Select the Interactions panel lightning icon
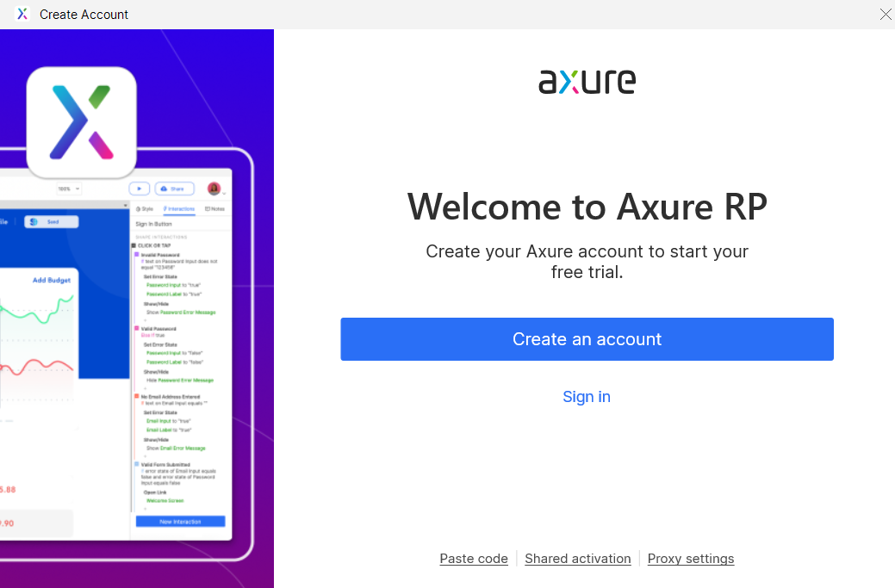This screenshot has height=588, width=895. [165, 209]
